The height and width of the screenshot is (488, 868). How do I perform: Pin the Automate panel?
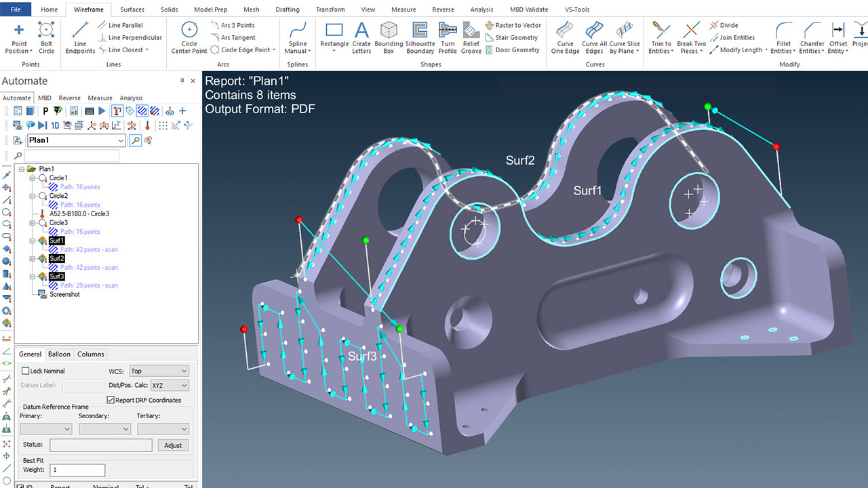tap(182, 81)
